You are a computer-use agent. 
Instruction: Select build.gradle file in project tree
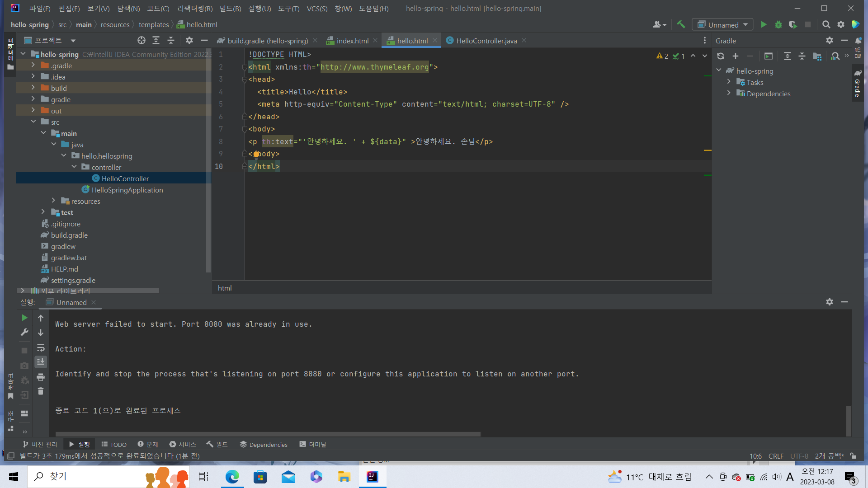pos(69,235)
